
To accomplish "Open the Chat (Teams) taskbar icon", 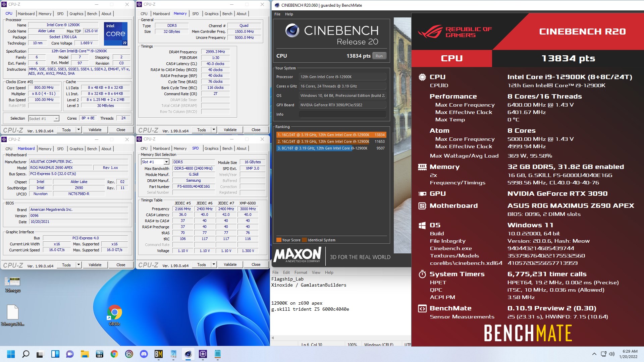I will coord(70,354).
